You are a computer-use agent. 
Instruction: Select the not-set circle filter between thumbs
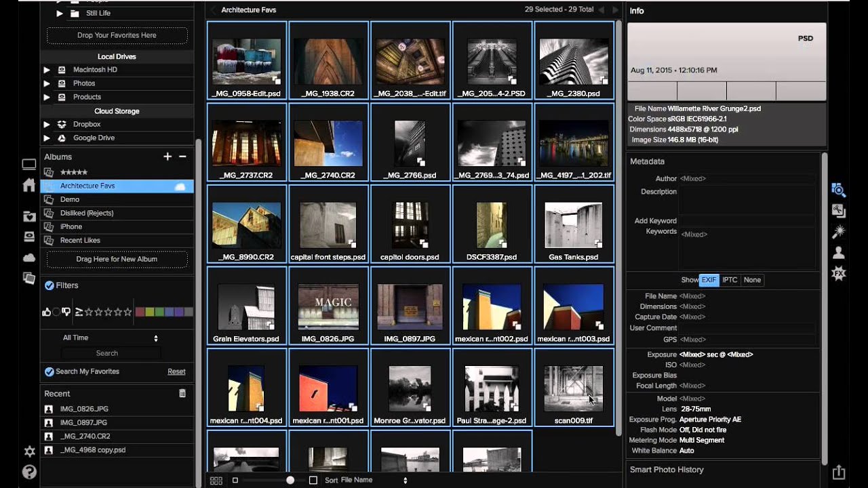[56, 312]
